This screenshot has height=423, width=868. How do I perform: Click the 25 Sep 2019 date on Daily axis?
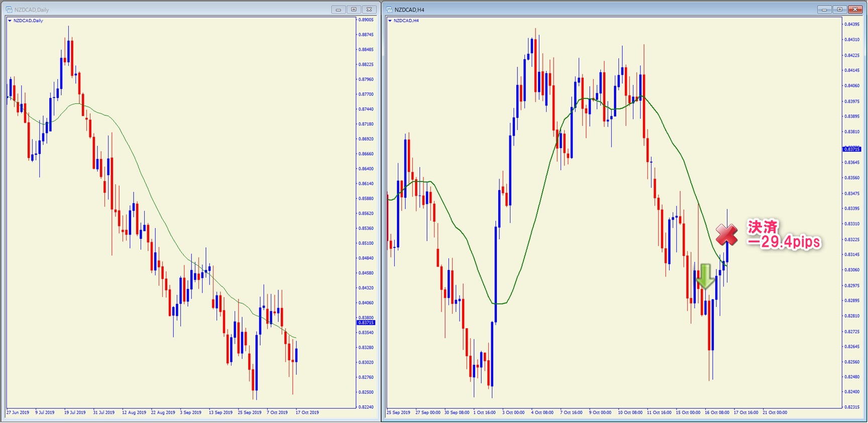250,412
